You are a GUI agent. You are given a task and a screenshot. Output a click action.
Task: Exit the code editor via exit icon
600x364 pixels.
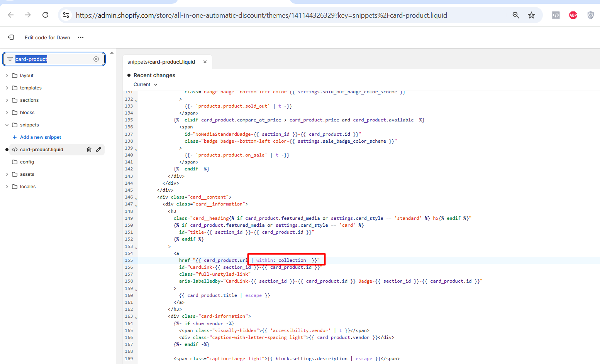(11, 37)
